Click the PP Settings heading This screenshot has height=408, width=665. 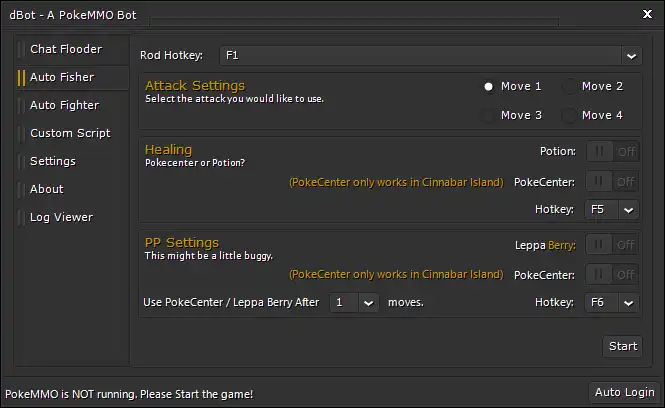coord(182,243)
